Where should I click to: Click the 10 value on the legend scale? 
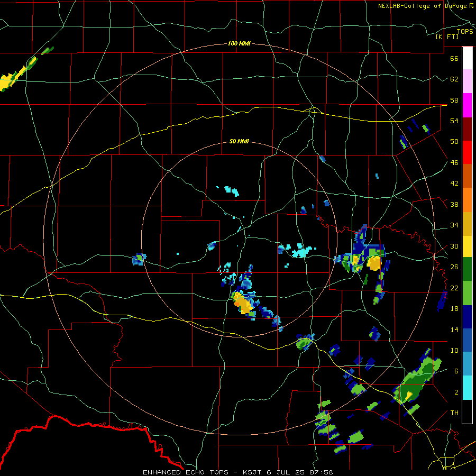pyautogui.click(x=454, y=351)
